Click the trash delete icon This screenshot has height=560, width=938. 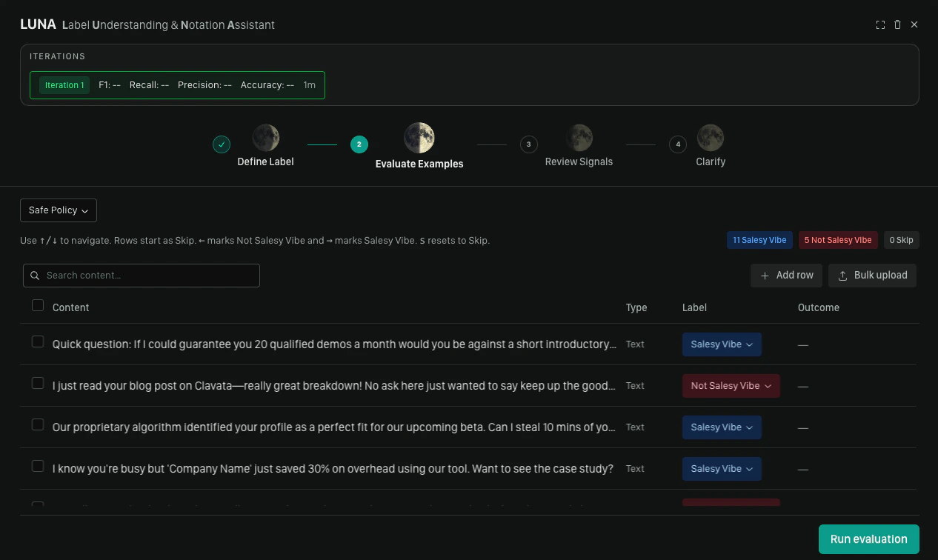[x=897, y=24]
